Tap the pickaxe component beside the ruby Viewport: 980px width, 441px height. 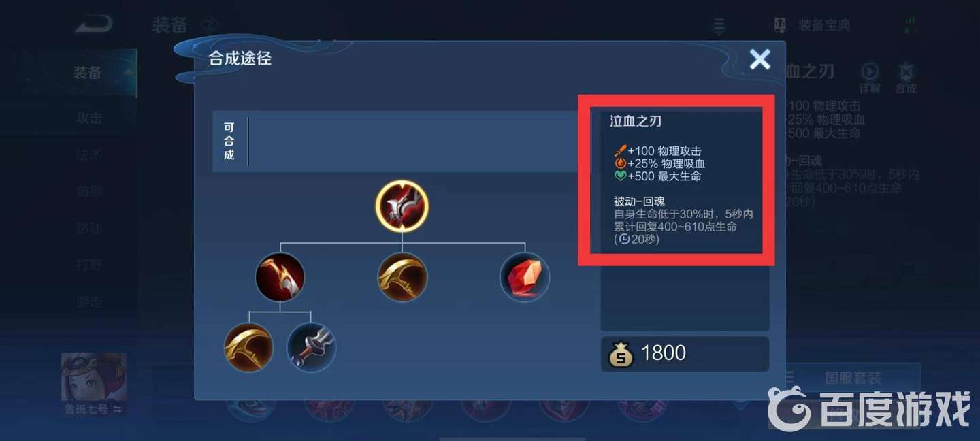coord(402,278)
